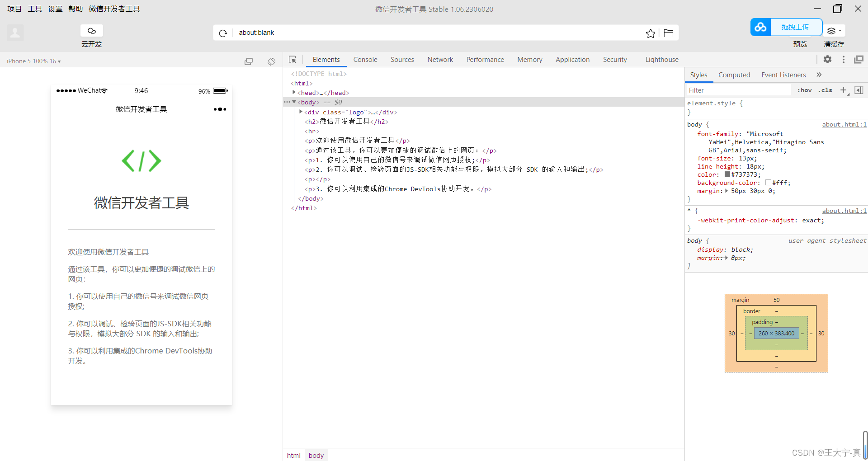
Task: Select body in the breadcrumb bar
Action: [x=316, y=455]
